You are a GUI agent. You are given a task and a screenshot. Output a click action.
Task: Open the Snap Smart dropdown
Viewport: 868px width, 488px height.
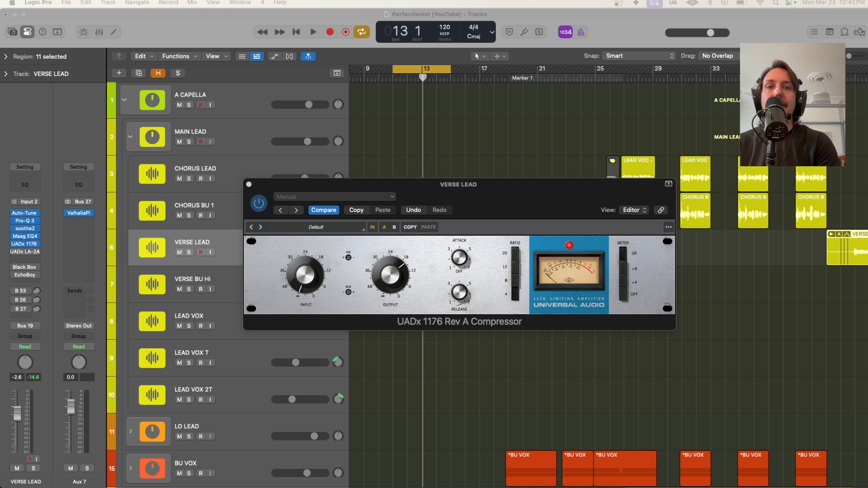639,56
